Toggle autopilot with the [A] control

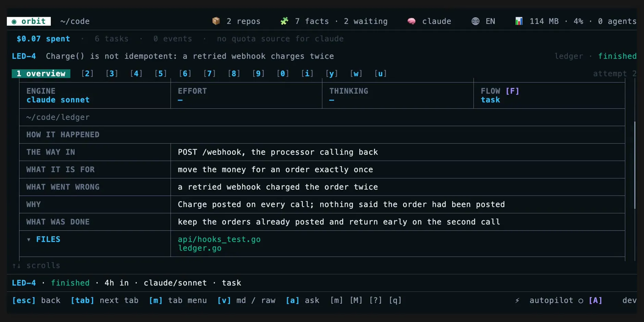(x=595, y=300)
